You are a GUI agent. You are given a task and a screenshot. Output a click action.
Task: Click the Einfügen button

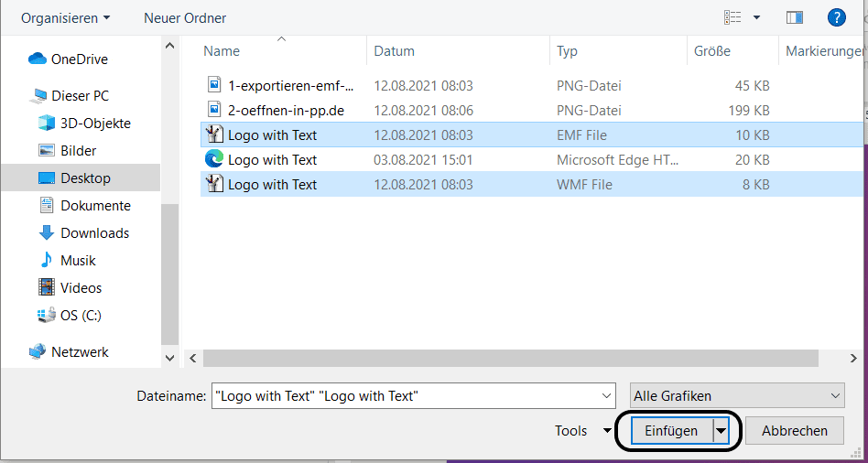click(671, 431)
